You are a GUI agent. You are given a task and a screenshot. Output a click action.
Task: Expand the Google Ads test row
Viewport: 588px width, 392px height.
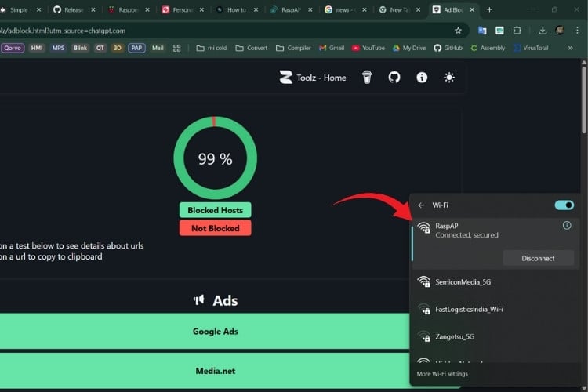[205, 331]
